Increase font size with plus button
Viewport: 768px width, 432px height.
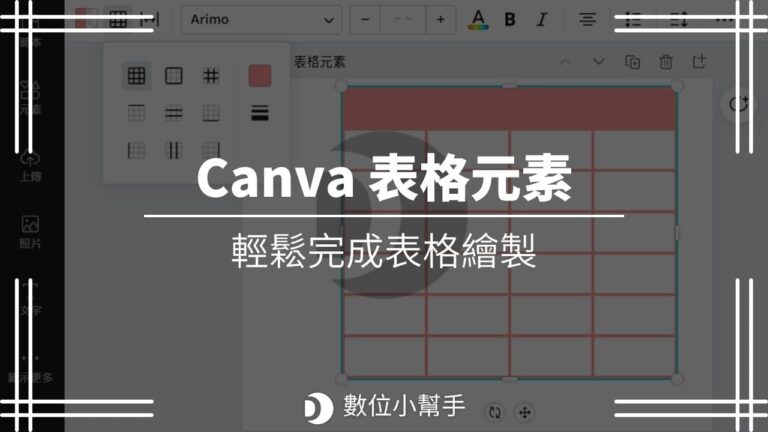point(441,20)
